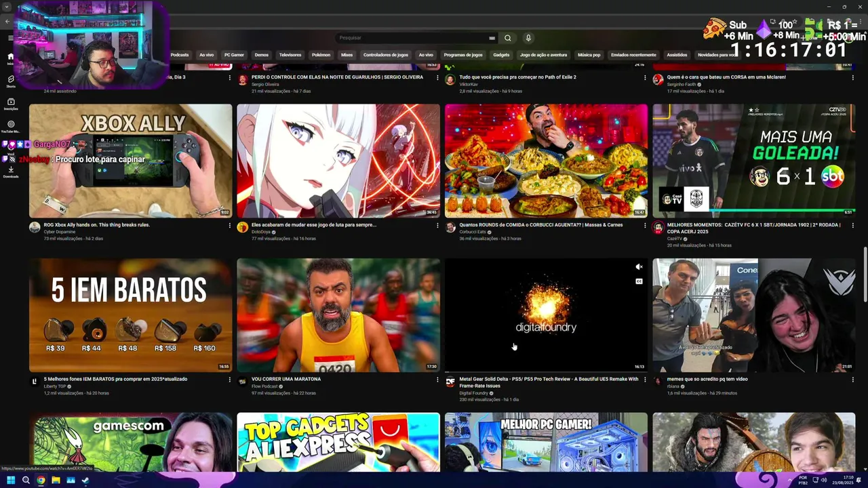Image resolution: width=868 pixels, height=488 pixels.
Task: Open the 5 IEM BARATOS thumbnail
Action: coord(130,315)
